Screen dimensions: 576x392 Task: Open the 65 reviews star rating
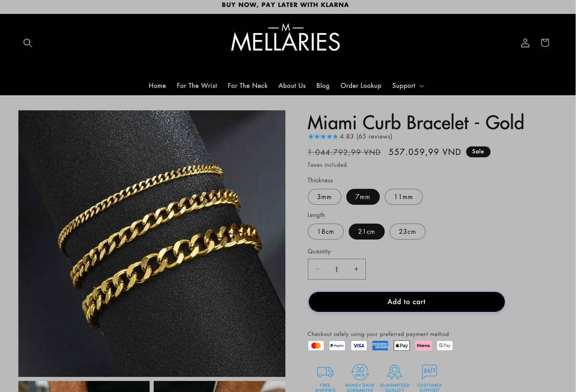pyautogui.click(x=350, y=137)
